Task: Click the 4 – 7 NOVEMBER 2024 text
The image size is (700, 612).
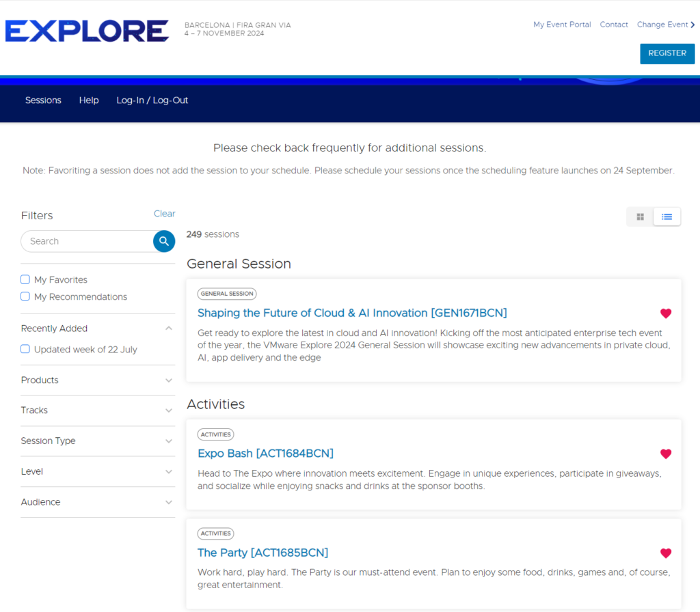Action: point(224,33)
